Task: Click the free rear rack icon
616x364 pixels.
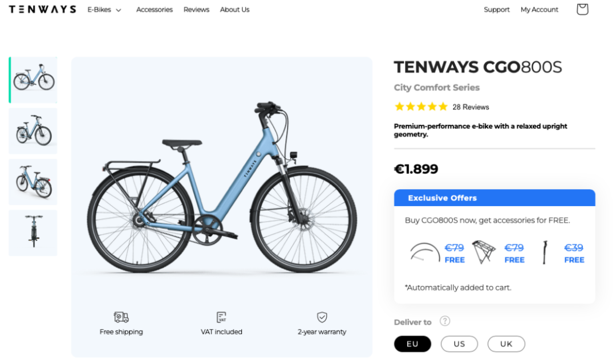Action: (484, 252)
